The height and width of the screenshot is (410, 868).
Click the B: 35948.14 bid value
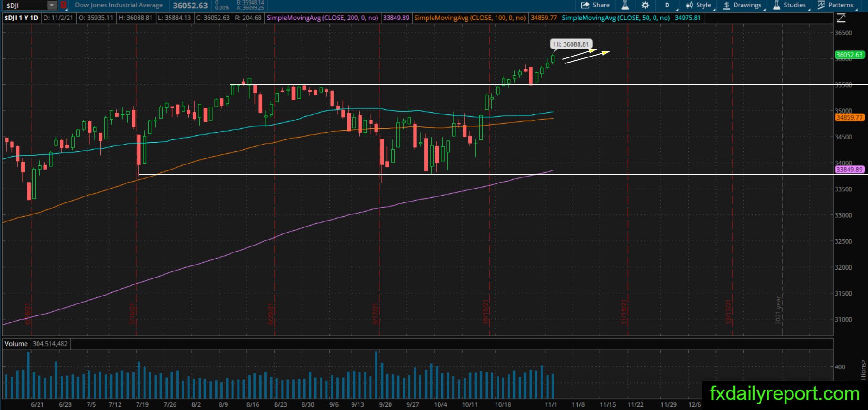250,3
